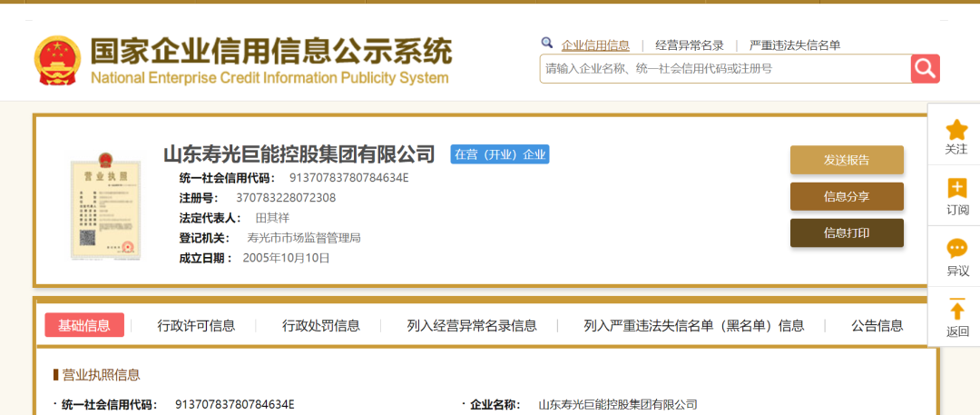Viewport: 980px width, 415px height.
Task: Click the small magnifier beside 企业信用信息
Action: [547, 43]
